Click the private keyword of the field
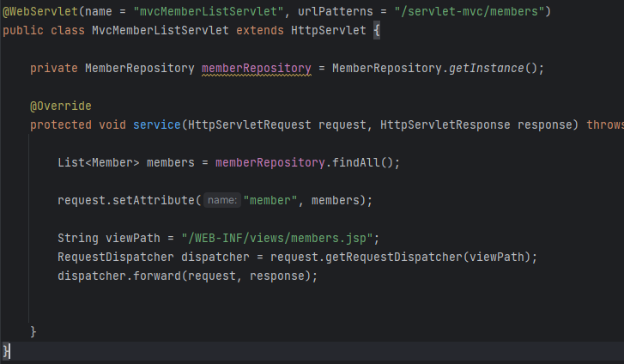 tap(54, 68)
